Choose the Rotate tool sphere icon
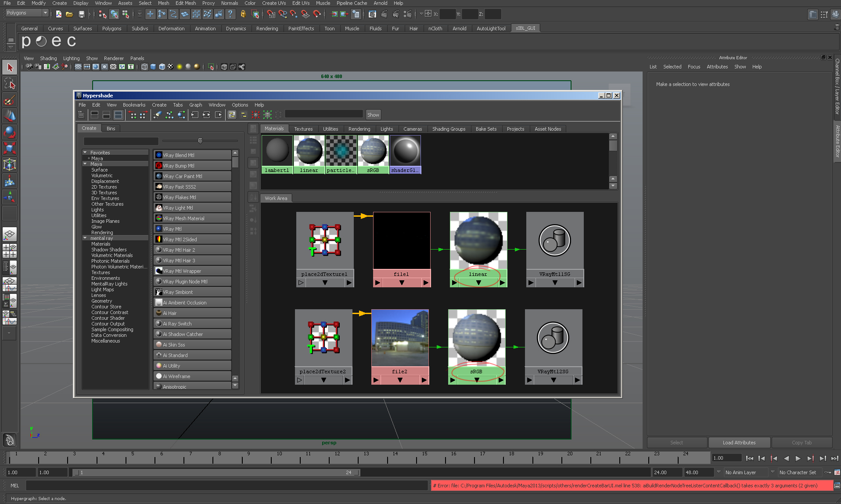The image size is (841, 504). point(10,132)
